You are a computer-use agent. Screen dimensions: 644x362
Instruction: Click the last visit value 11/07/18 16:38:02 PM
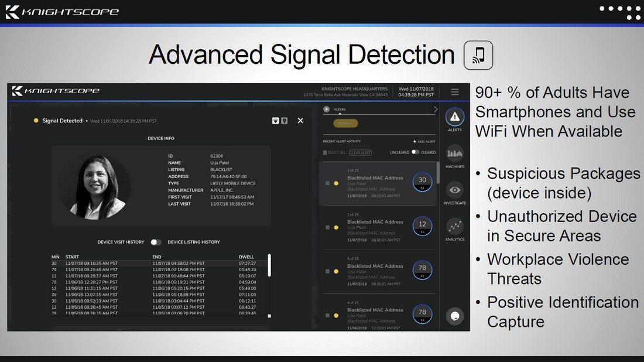pos(232,204)
